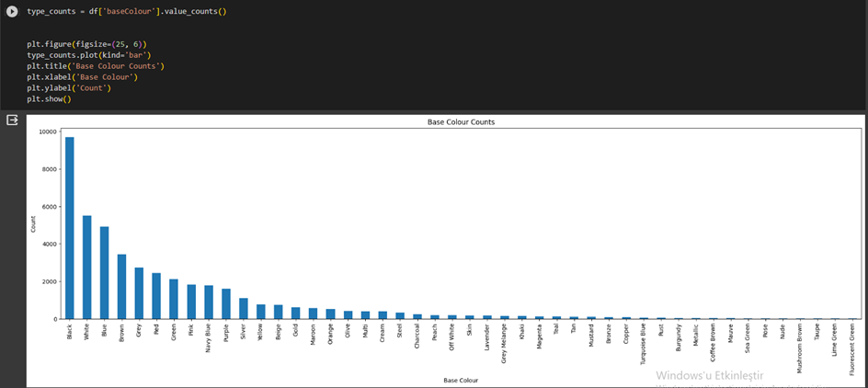Click the cell output toggle icon
Screen dimensions: 868x388
coord(12,120)
